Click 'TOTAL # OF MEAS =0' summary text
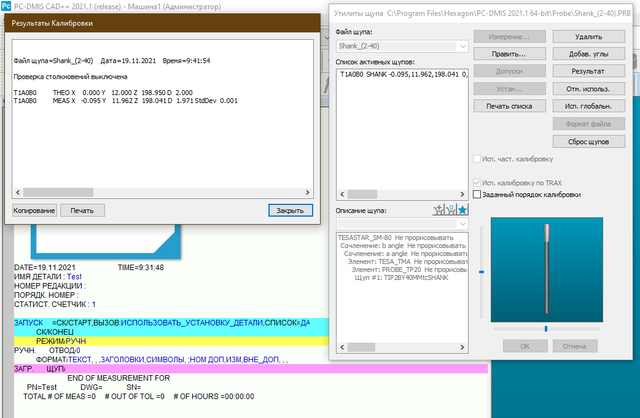The image size is (640, 418). (60, 396)
